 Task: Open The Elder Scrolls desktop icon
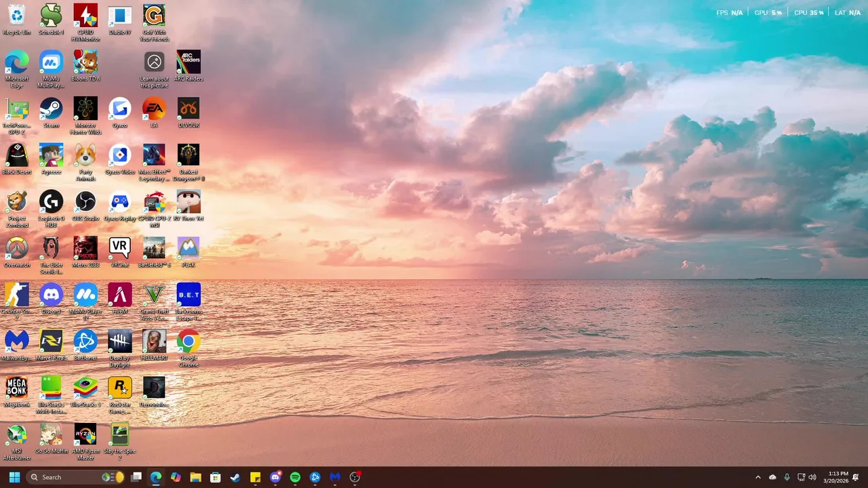pyautogui.click(x=51, y=256)
